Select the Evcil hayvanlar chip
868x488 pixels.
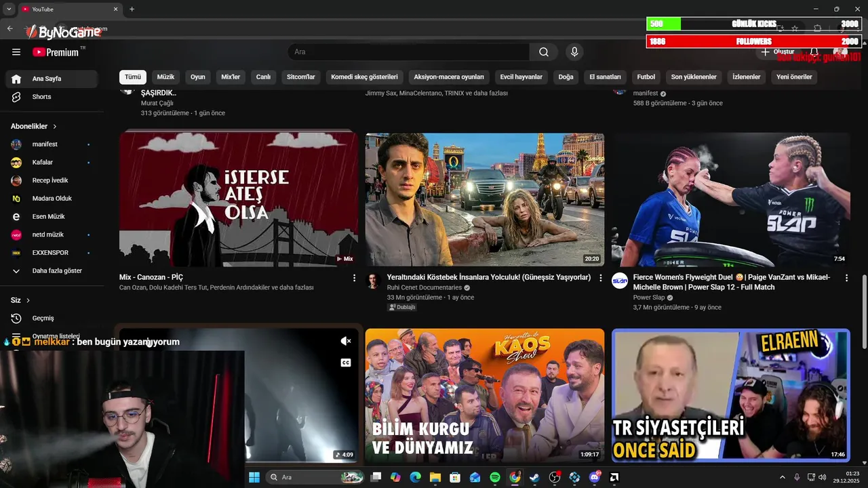[x=521, y=77]
